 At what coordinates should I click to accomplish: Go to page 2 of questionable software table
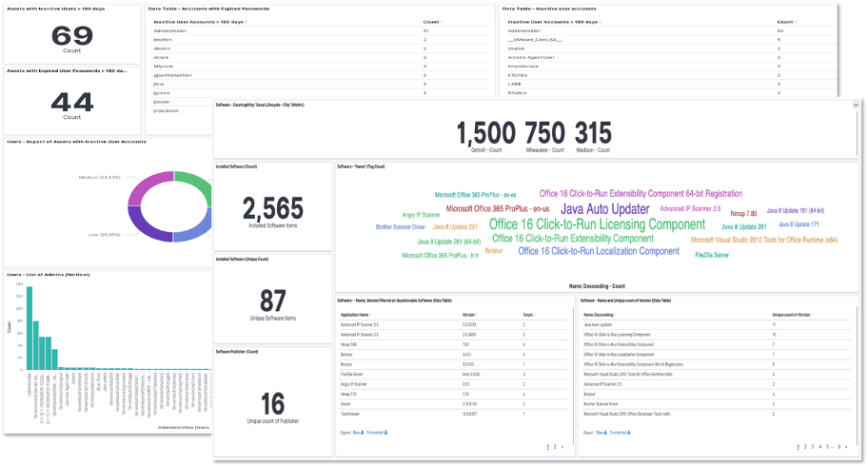pyautogui.click(x=555, y=446)
